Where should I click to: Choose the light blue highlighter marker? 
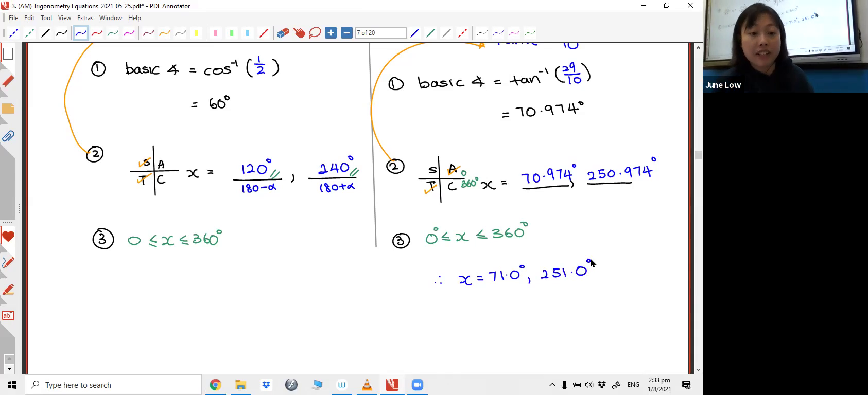(247, 33)
